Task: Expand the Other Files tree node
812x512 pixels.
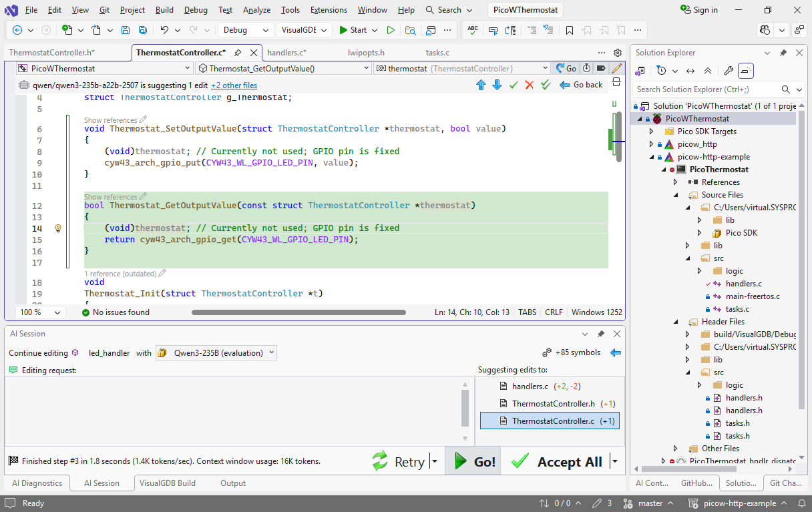Action: (675, 449)
